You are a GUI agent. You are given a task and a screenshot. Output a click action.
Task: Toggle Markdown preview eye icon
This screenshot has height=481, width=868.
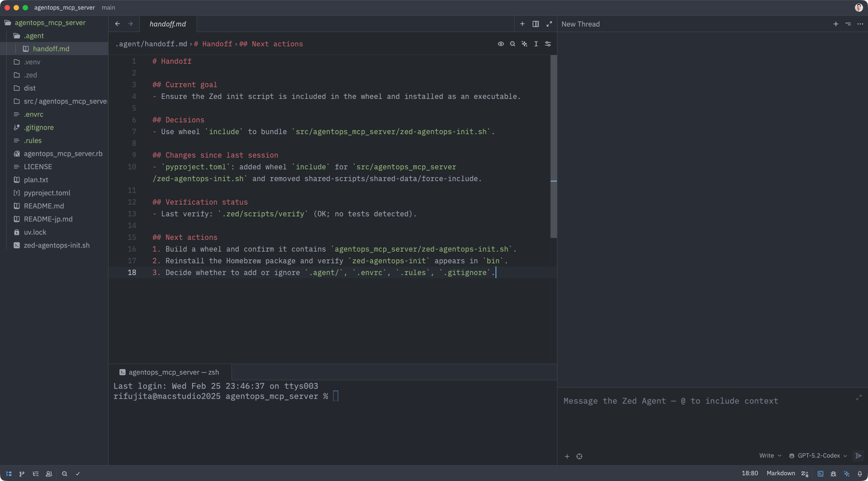point(500,44)
